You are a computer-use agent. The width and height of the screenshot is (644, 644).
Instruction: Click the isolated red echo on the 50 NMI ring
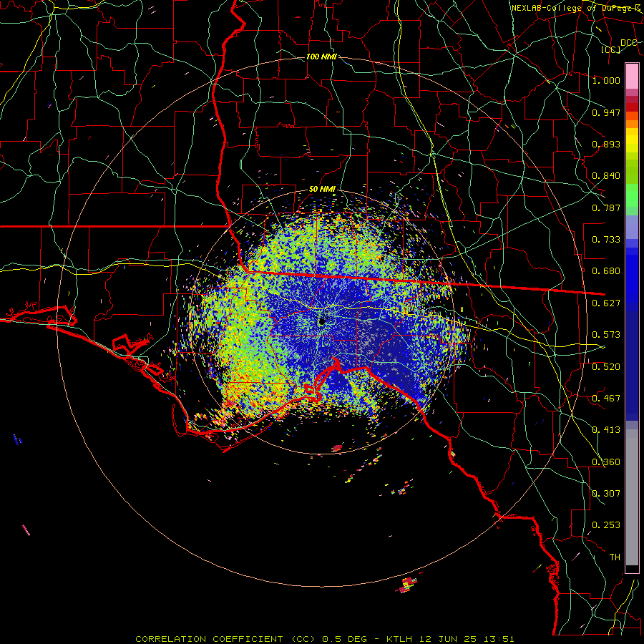337,448
